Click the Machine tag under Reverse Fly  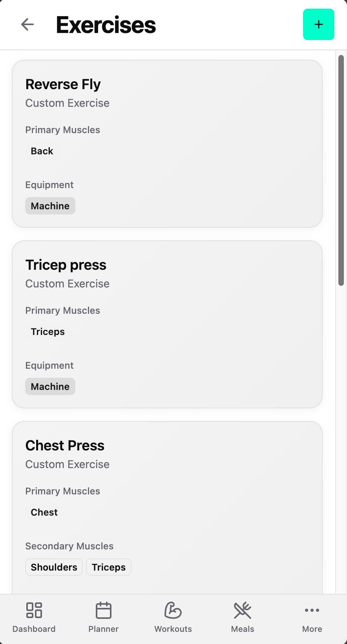(50, 206)
